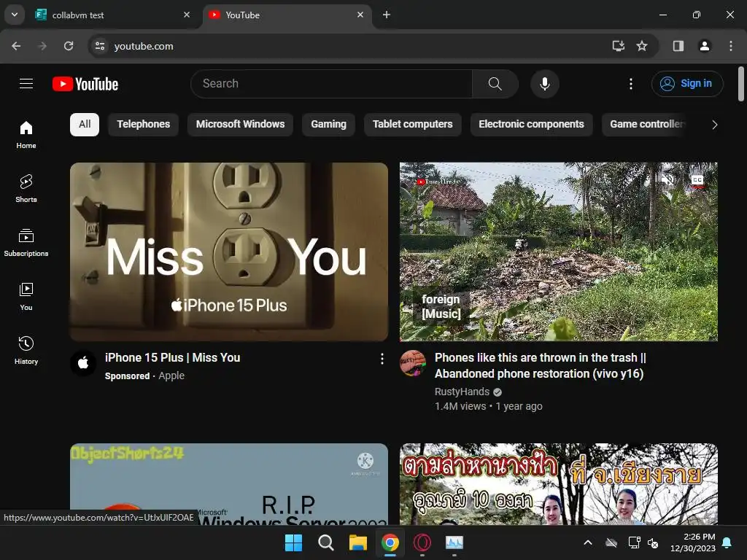The image size is (747, 560).
Task: Go to Home in sidebar
Action: tap(26, 135)
